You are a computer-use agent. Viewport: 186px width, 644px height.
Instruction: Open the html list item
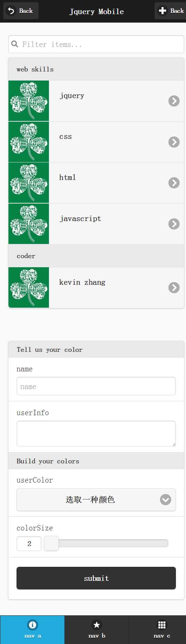click(96, 183)
